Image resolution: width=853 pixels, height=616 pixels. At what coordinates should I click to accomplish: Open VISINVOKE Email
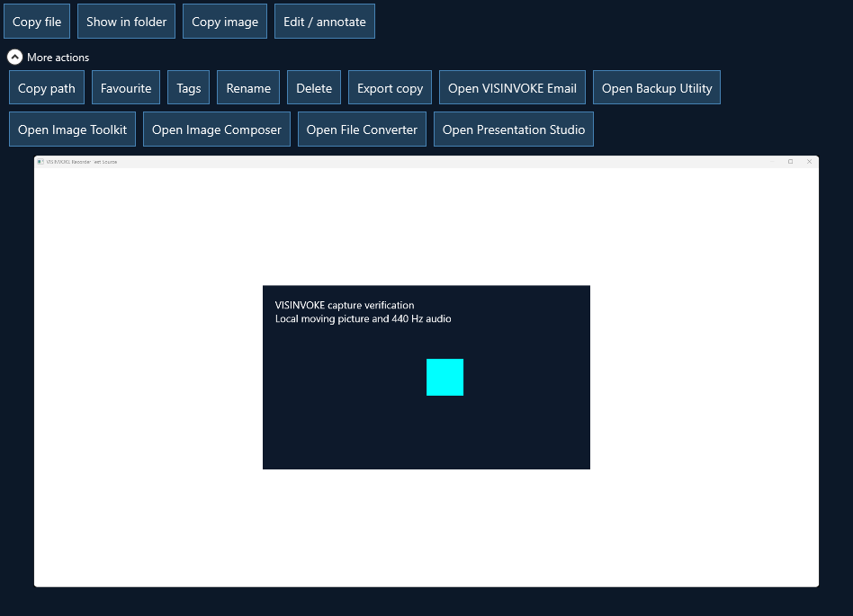pyautogui.click(x=513, y=87)
